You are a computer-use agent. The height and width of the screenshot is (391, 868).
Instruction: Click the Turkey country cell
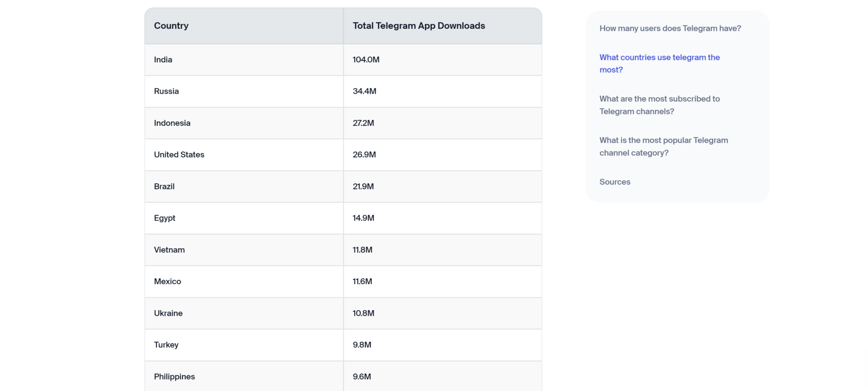166,345
